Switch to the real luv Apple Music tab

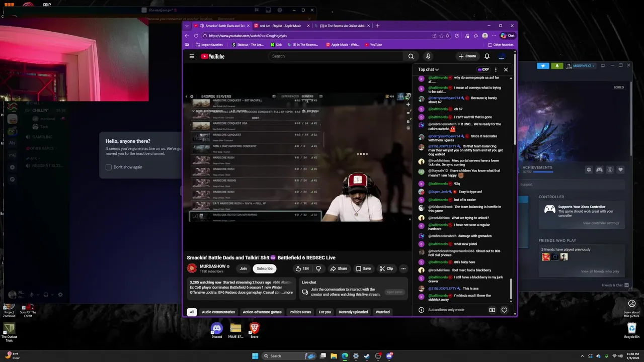point(281,26)
